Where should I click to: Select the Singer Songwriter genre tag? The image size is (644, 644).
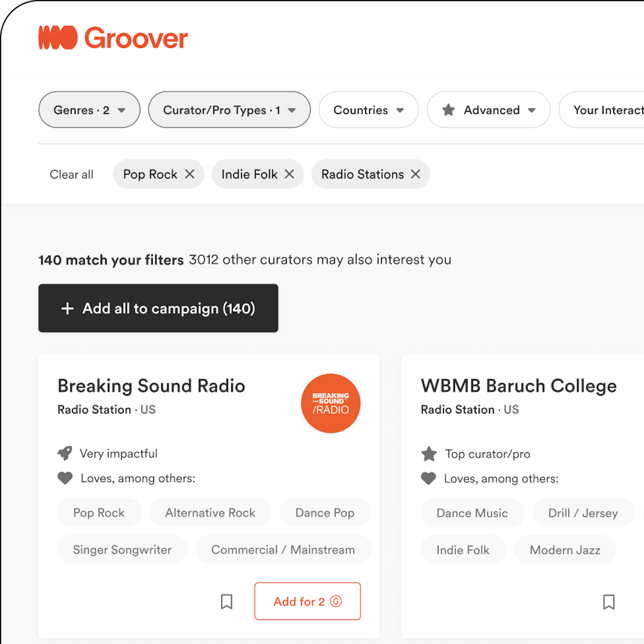click(122, 549)
